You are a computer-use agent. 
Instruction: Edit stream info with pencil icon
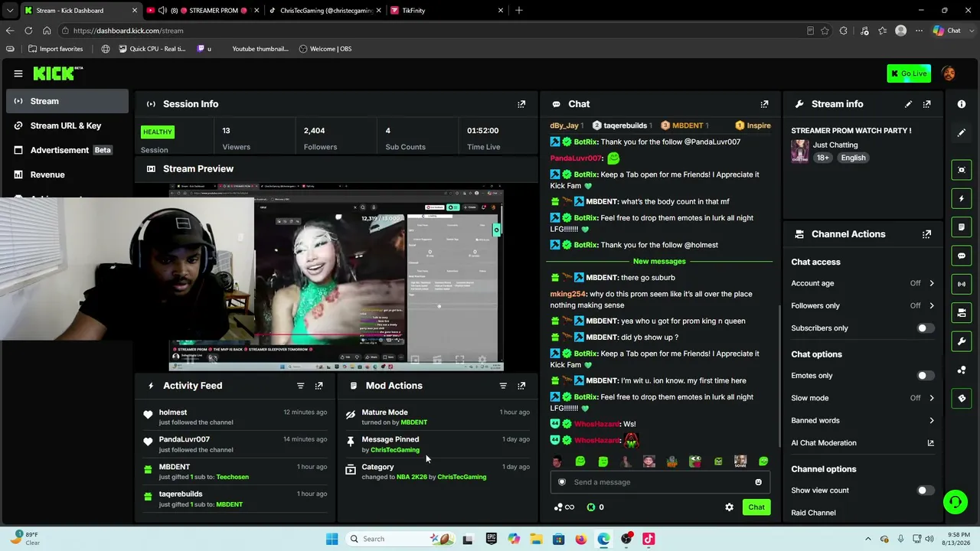(x=908, y=104)
